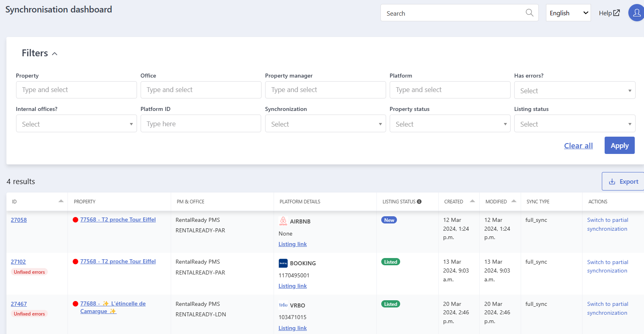Collapse the Filters section

(x=55, y=54)
